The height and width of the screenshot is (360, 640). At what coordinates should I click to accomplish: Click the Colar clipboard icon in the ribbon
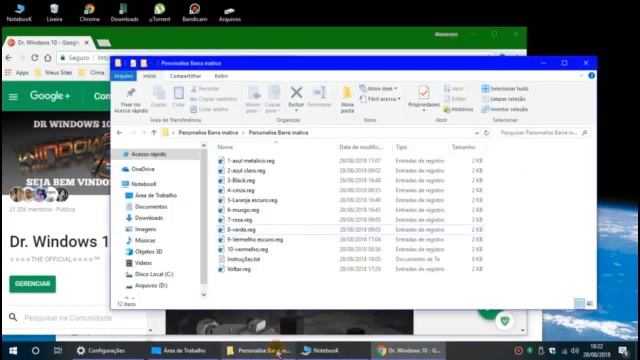coord(178,93)
